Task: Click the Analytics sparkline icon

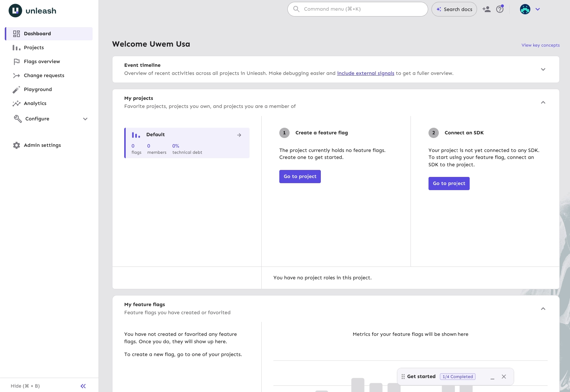Action: tap(17, 104)
